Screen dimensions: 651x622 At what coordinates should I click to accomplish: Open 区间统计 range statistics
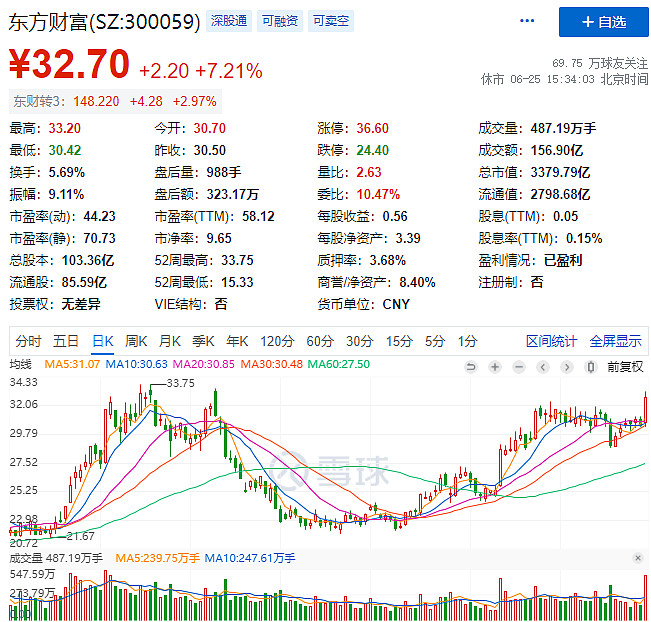551,341
